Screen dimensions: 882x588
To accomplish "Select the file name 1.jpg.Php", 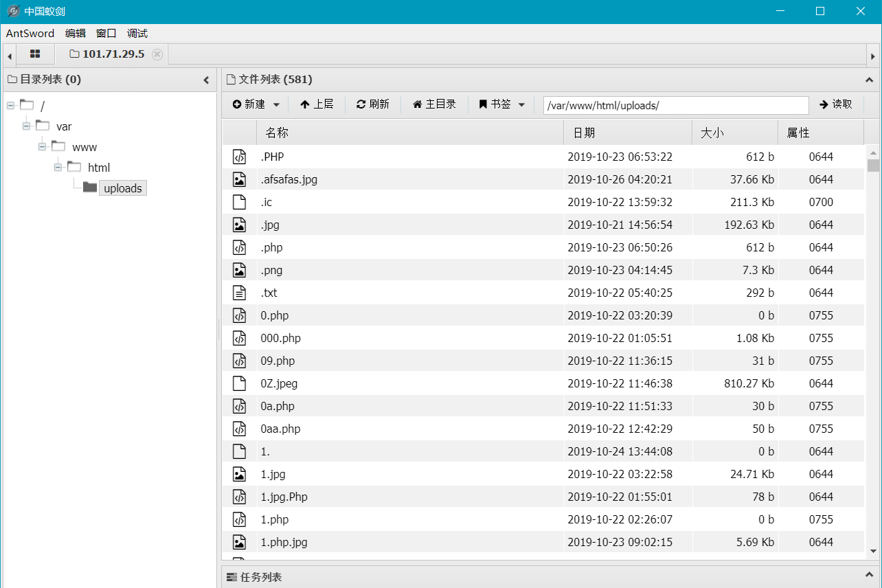I will pos(284,497).
